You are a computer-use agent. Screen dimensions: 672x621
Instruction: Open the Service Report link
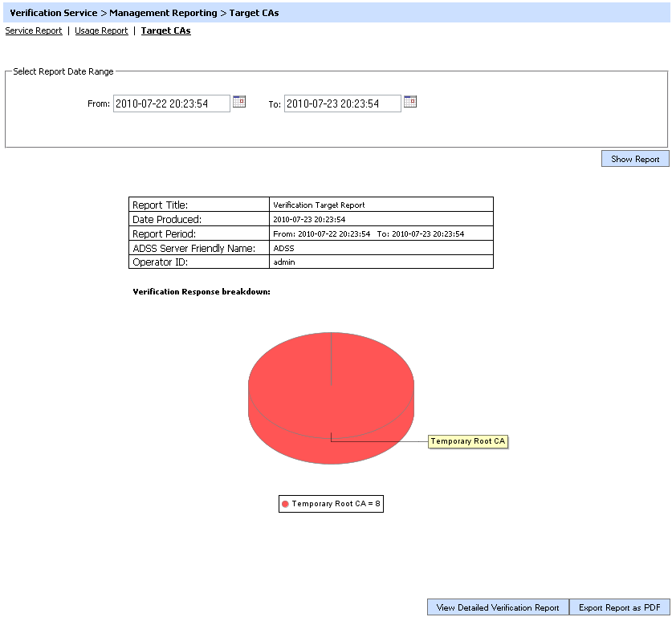(x=34, y=31)
